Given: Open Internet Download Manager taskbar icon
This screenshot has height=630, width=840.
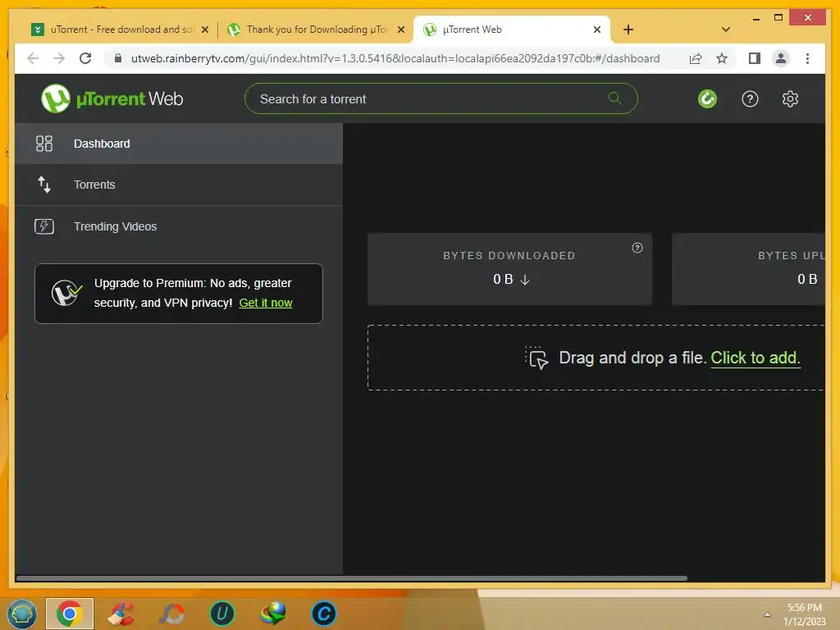Looking at the screenshot, I should click(x=272, y=614).
